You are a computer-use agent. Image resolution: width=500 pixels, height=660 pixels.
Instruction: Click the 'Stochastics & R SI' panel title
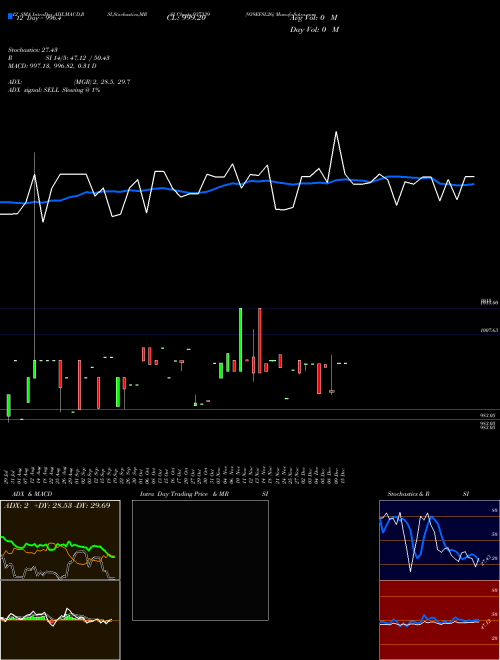tap(428, 494)
